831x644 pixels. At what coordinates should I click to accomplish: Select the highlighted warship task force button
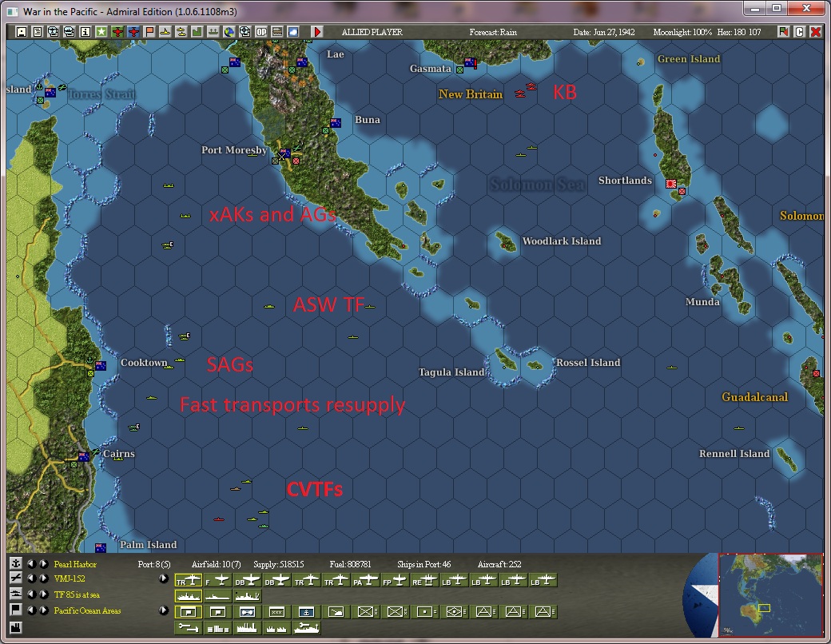pyautogui.click(x=188, y=596)
